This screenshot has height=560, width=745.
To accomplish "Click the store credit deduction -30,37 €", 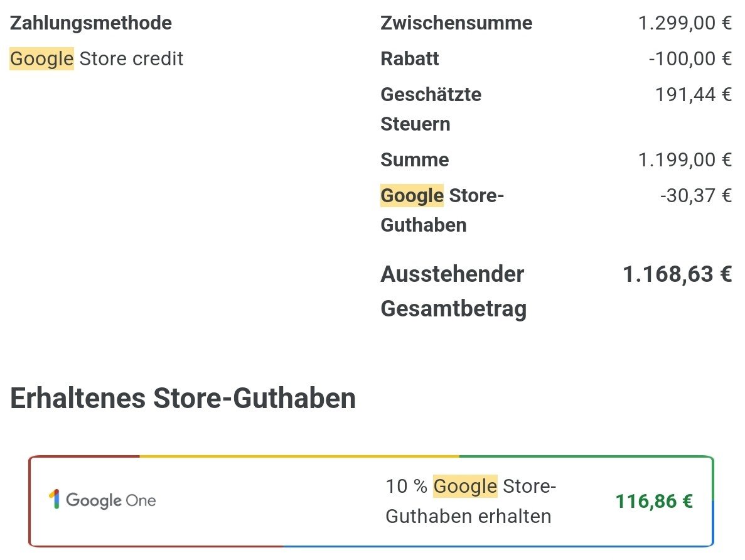I will 696,195.
